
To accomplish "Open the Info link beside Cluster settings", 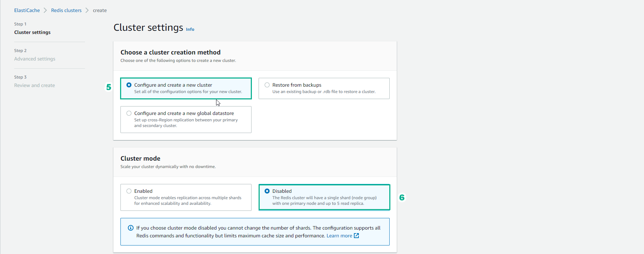I will (190, 29).
